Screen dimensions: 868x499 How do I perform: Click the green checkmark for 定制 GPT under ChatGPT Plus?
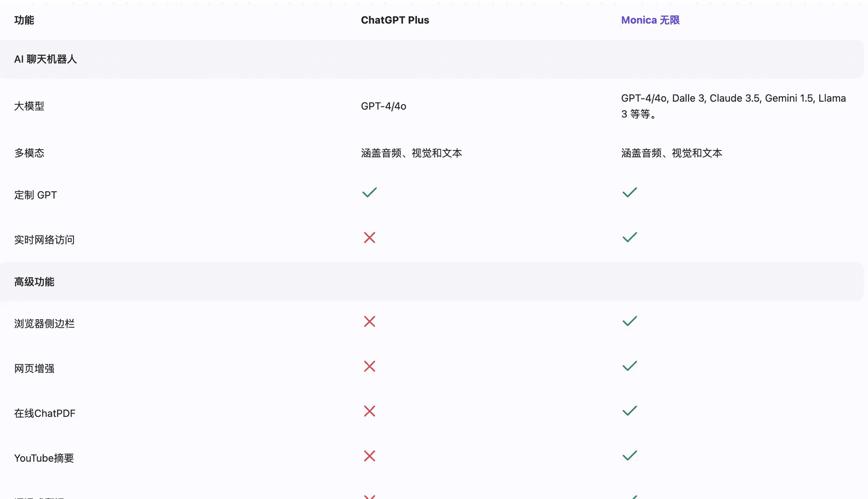(x=369, y=192)
